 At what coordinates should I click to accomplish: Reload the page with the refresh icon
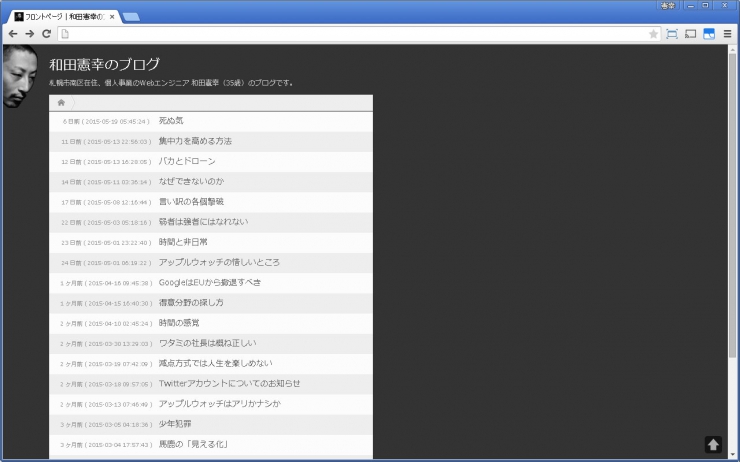click(x=46, y=34)
